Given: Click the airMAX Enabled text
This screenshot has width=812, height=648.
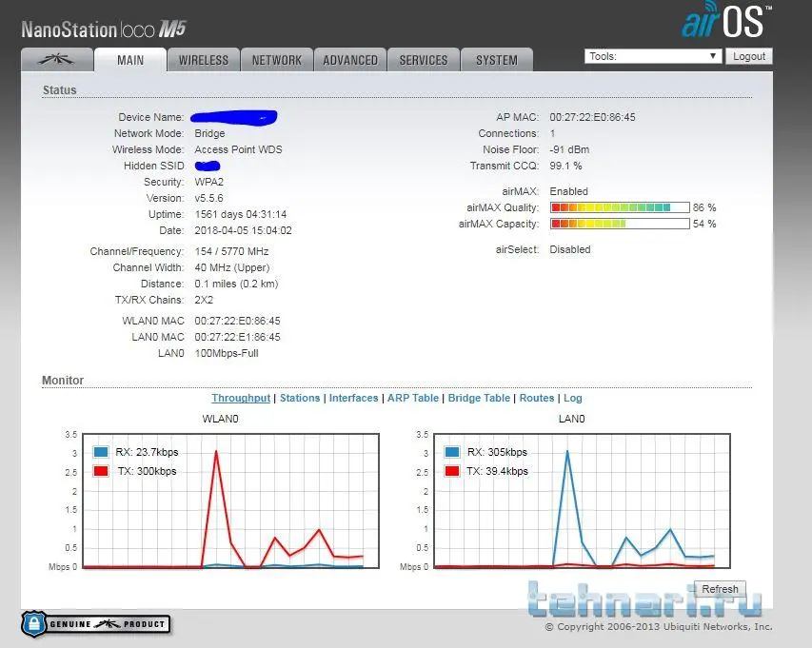Looking at the screenshot, I should tap(568, 191).
